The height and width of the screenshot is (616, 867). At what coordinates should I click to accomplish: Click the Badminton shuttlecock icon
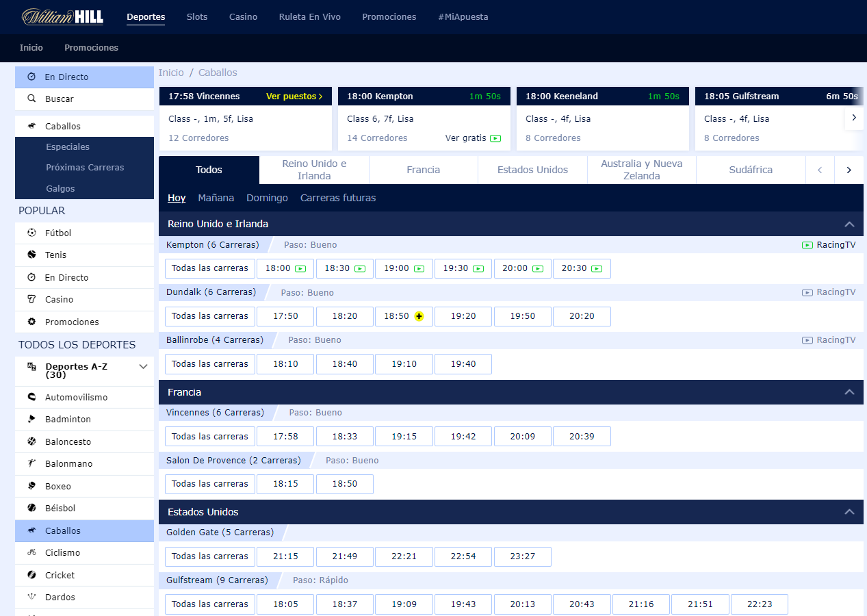31,419
